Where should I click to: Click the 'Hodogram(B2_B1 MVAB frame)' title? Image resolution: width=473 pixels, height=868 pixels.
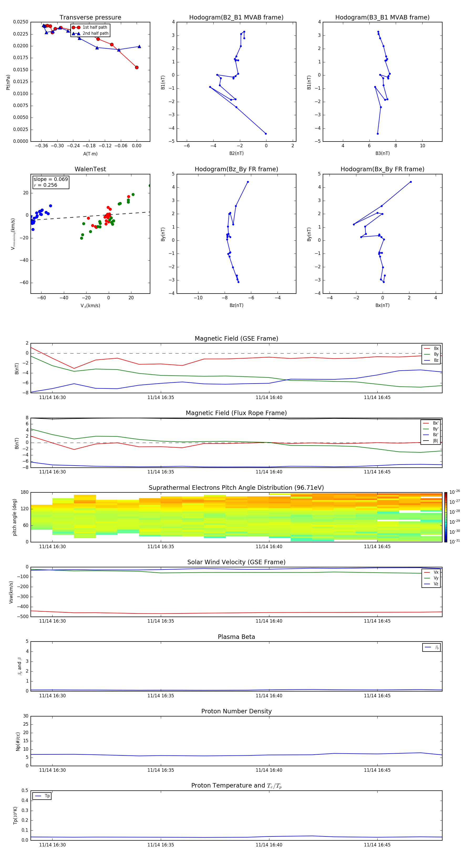[x=236, y=18]
